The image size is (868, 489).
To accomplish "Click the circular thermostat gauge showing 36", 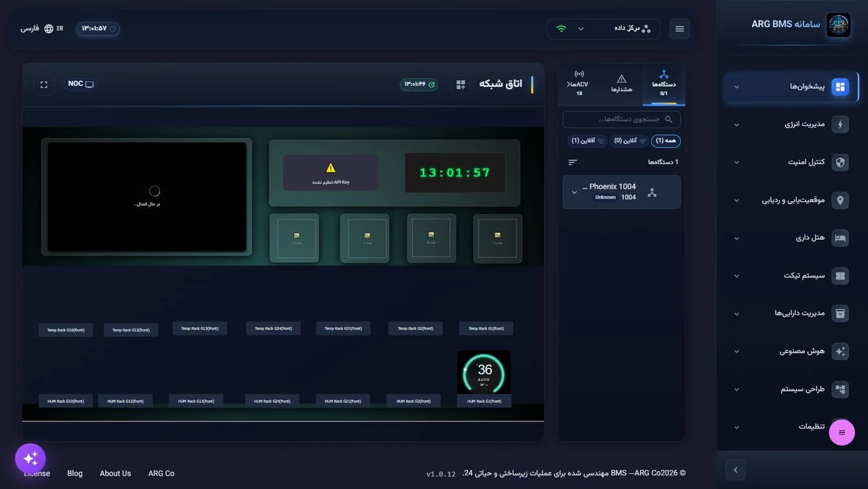I will pyautogui.click(x=484, y=372).
